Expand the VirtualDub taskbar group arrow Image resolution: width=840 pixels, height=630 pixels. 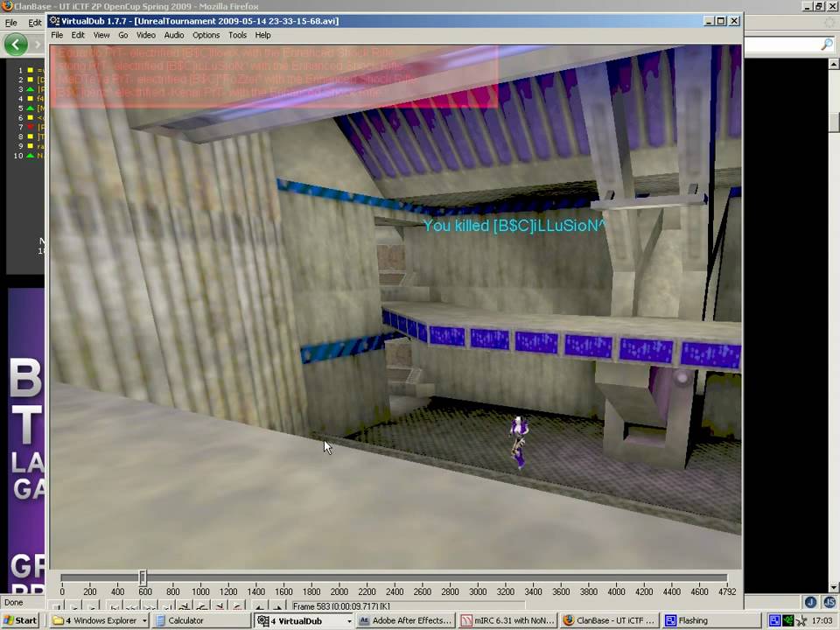click(349, 621)
